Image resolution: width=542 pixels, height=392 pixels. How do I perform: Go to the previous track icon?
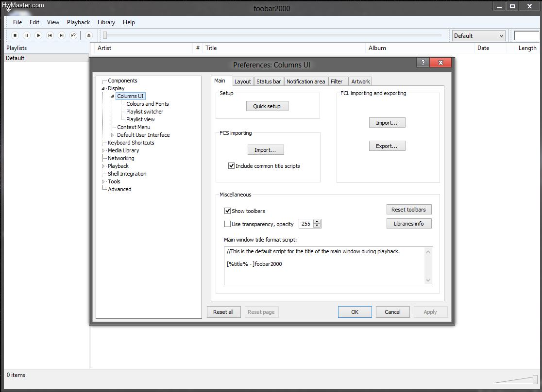(50, 35)
